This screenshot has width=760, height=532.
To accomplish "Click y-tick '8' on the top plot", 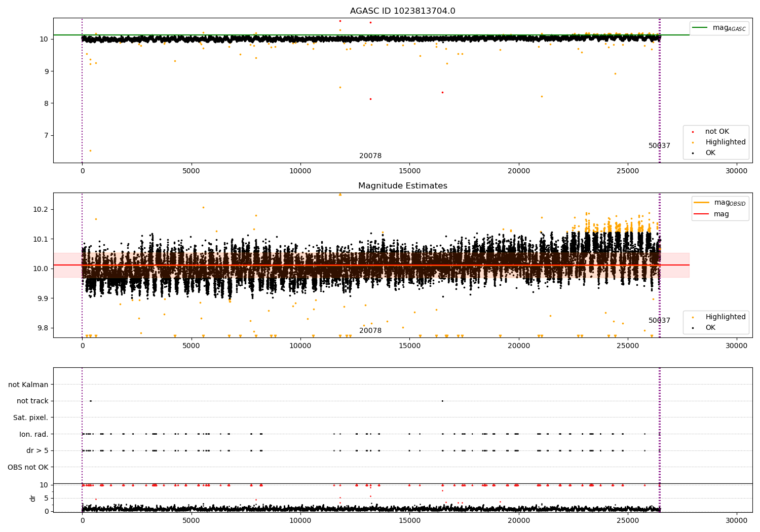I will point(46,103).
